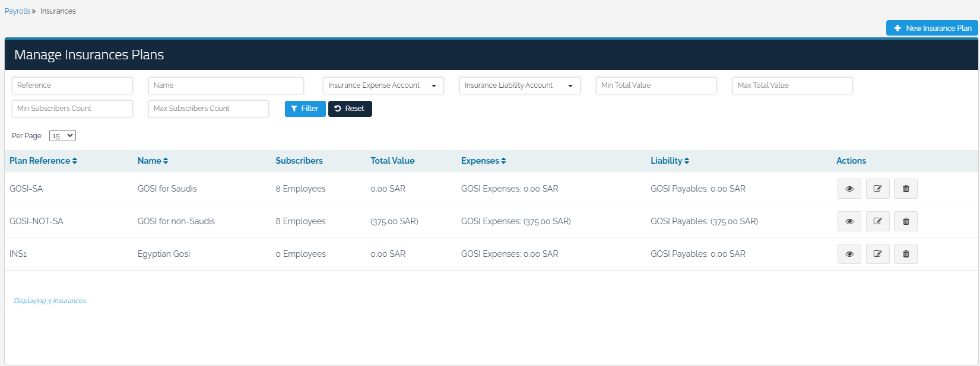This screenshot has height=366, width=980.
Task: Open the Per Page count selector
Action: pos(62,136)
